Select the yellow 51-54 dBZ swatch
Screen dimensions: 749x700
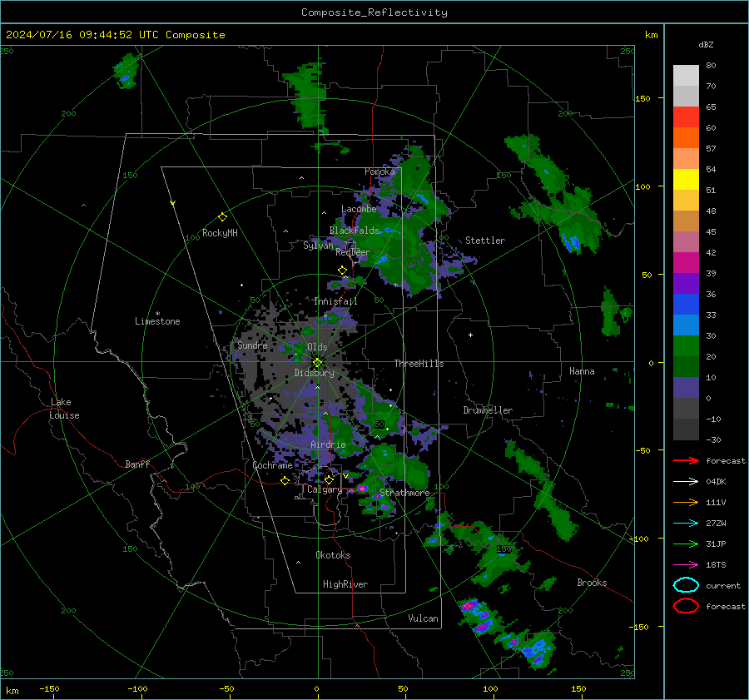(x=686, y=180)
